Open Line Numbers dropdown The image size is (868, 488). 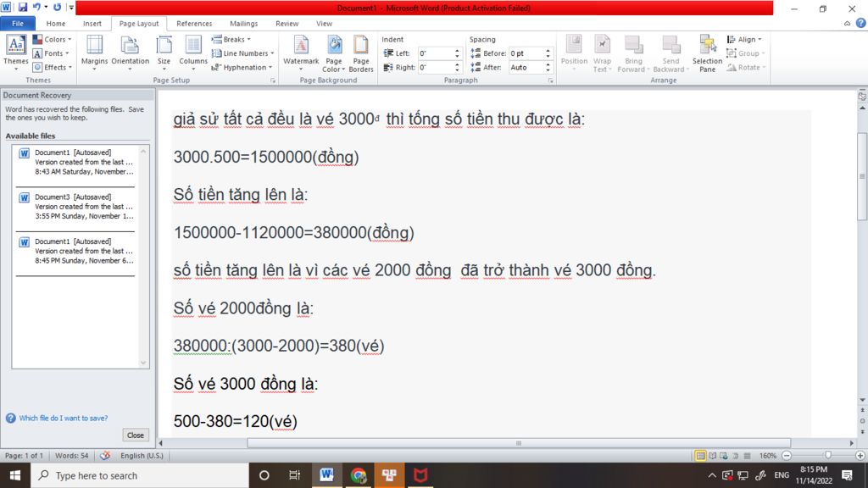coord(243,53)
